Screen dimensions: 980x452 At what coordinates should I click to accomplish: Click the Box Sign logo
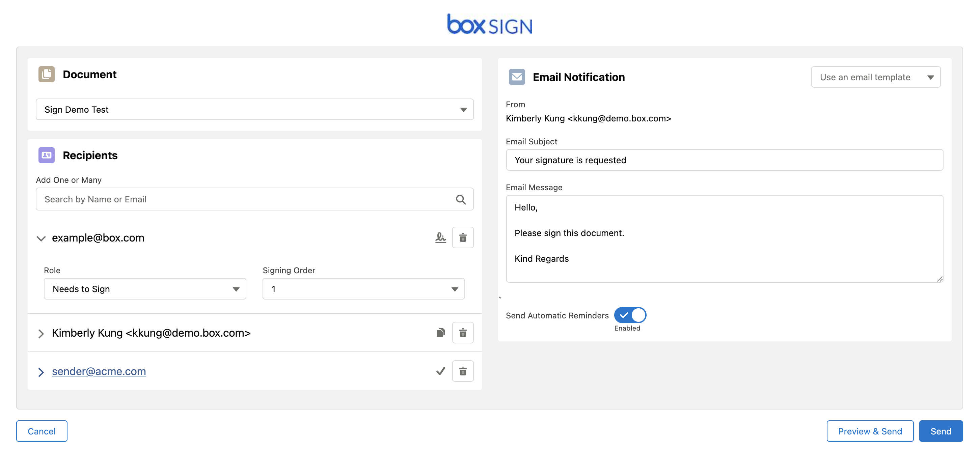(x=490, y=24)
